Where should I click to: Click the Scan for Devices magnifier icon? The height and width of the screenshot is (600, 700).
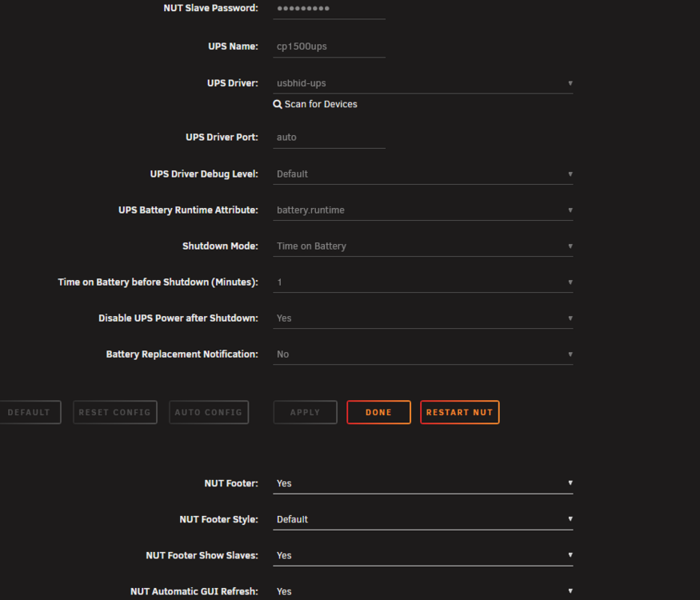tap(278, 104)
